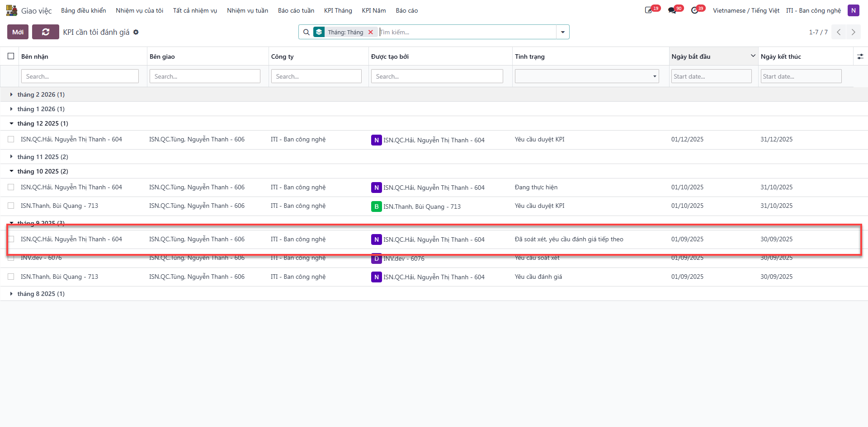868x427 pixels.
Task: Open Nhiệm vụ của tôi menu
Action: (139, 10)
